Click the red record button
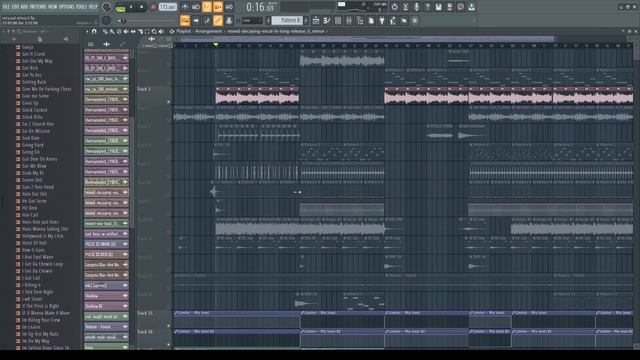 pos(153,7)
